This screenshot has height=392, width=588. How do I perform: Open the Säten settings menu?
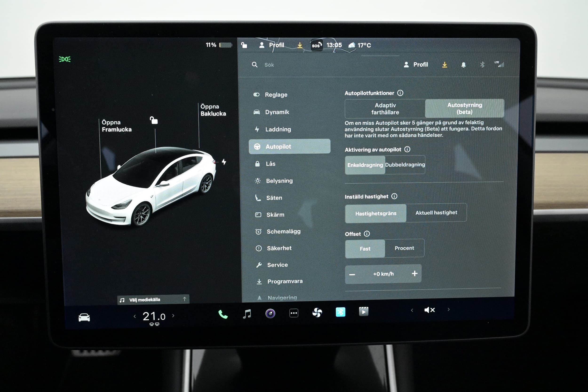[x=269, y=198]
